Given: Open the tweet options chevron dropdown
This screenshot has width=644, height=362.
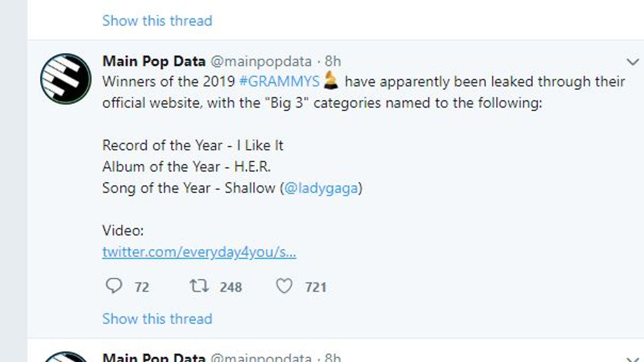Looking at the screenshot, I should (632, 62).
